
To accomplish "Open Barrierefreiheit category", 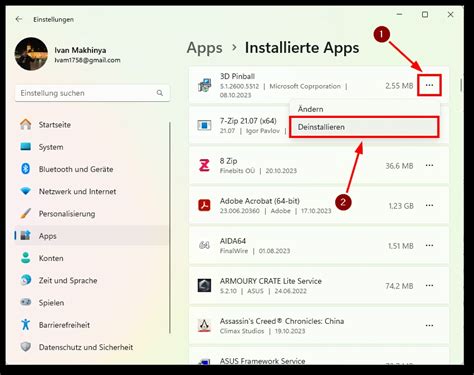I will 91,325.
